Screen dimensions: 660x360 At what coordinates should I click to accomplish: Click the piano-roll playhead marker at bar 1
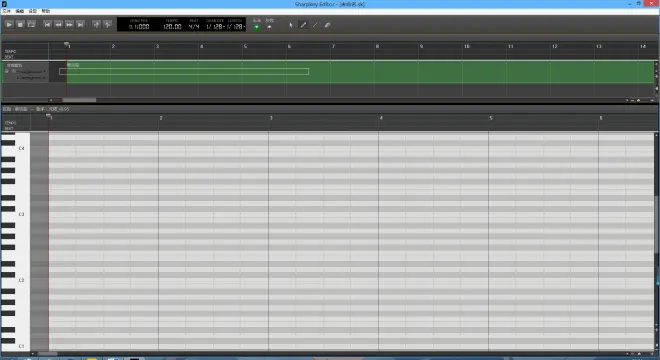[x=48, y=115]
